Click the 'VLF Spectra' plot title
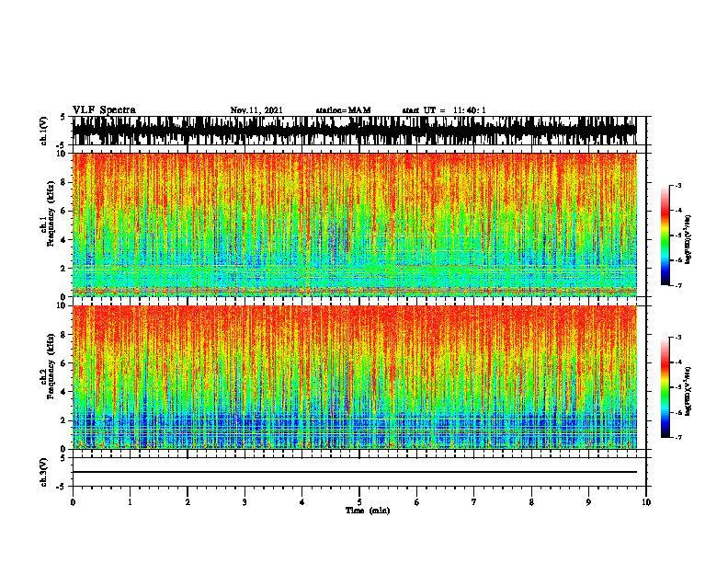This screenshot has height=563, width=728. tap(104, 110)
